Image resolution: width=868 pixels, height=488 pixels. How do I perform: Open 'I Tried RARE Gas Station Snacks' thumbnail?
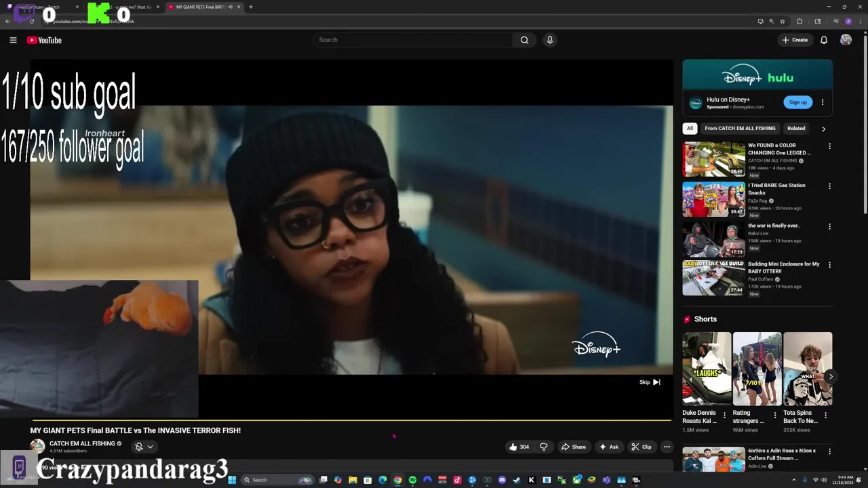714,199
